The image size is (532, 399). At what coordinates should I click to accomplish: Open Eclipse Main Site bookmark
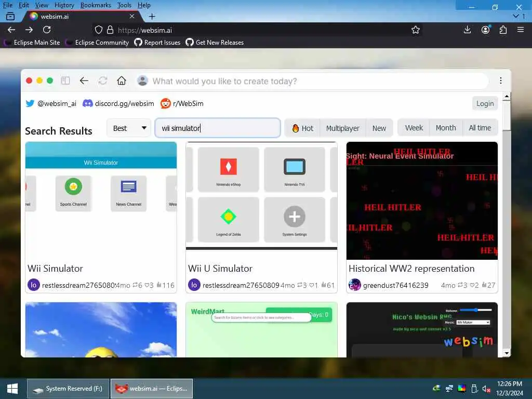(33, 43)
